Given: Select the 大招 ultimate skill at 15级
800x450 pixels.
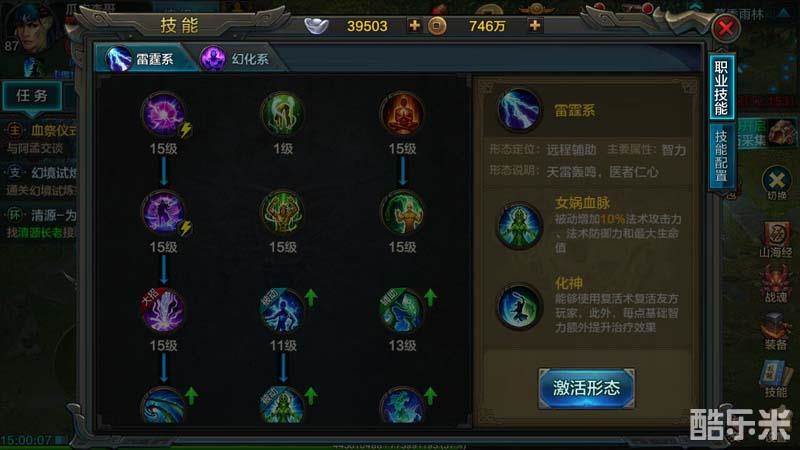Looking at the screenshot, I should point(163,310).
